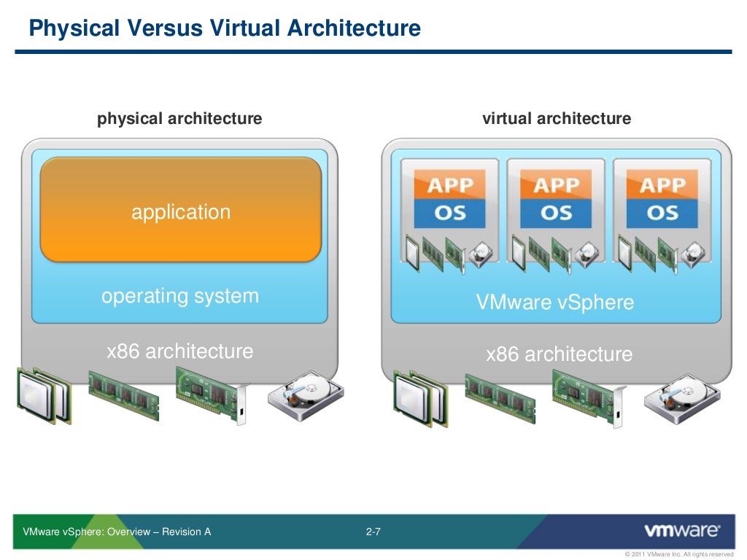Click the small network card in the leftmost virtual machine
The height and width of the screenshot is (560, 747).
tap(455, 255)
